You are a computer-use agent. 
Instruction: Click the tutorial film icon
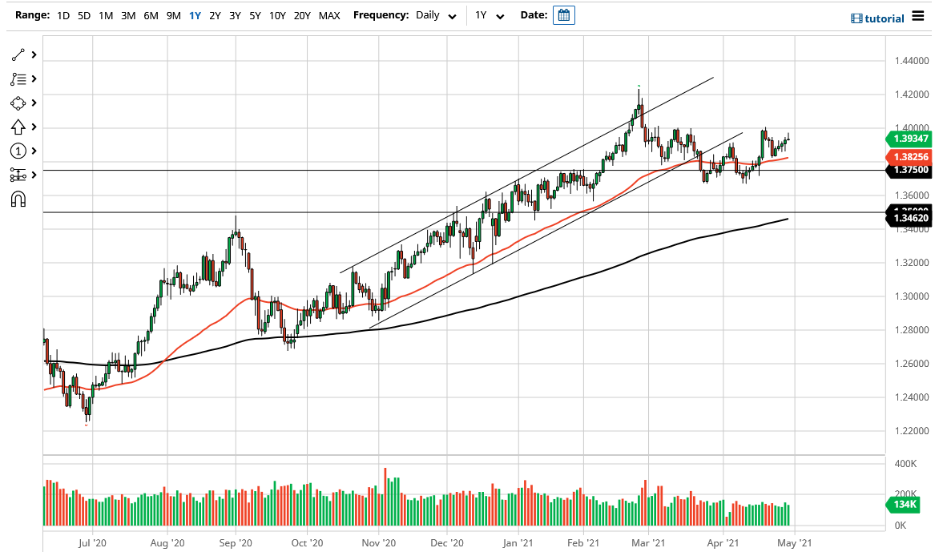click(x=856, y=18)
